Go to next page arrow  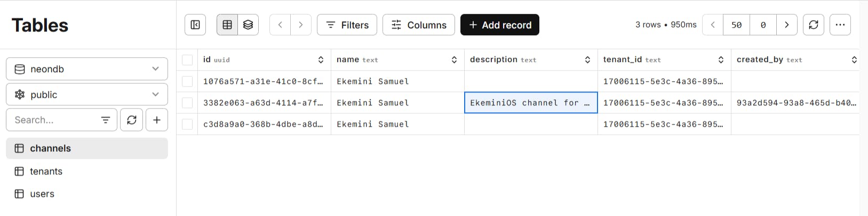787,25
